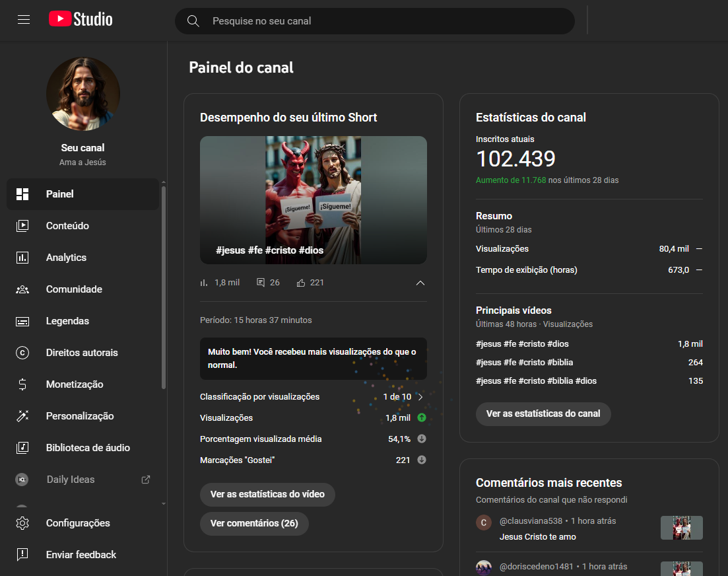Click the Legendas subtitles icon

click(x=22, y=321)
